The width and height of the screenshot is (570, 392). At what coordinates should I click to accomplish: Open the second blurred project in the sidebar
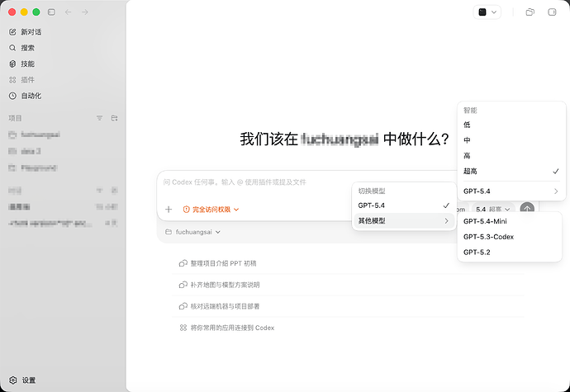coord(25,151)
